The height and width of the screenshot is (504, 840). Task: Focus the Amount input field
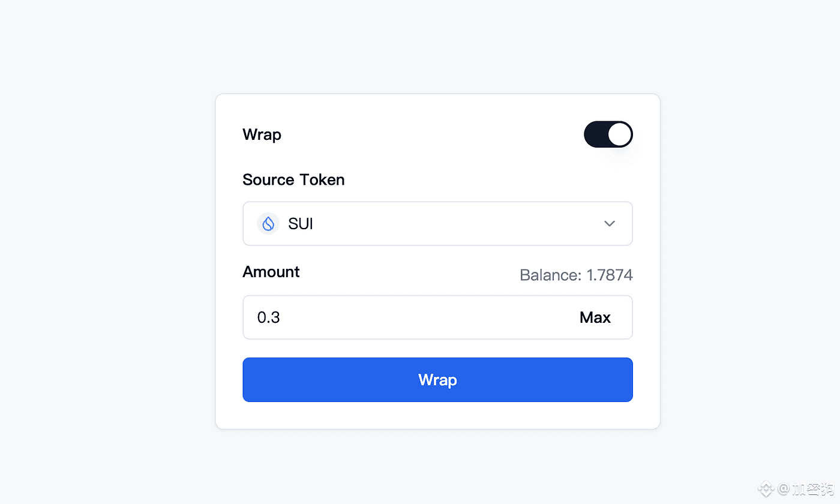coord(437,317)
